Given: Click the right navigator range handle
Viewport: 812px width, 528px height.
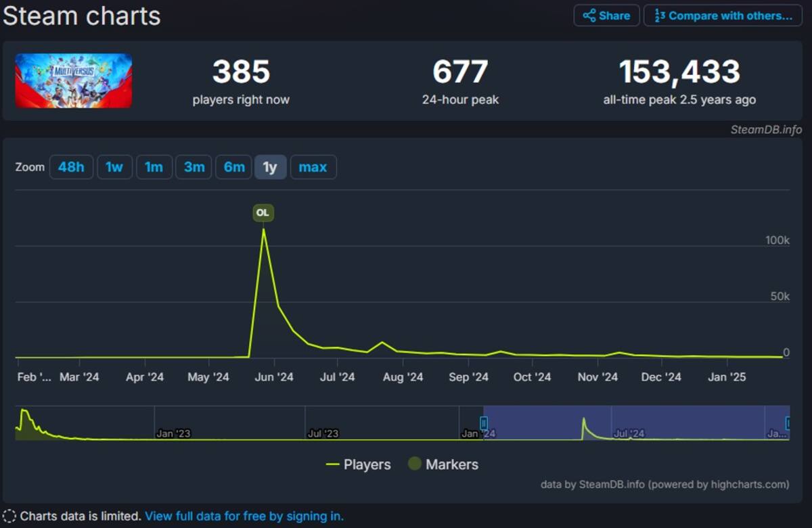Looking at the screenshot, I should (788, 423).
